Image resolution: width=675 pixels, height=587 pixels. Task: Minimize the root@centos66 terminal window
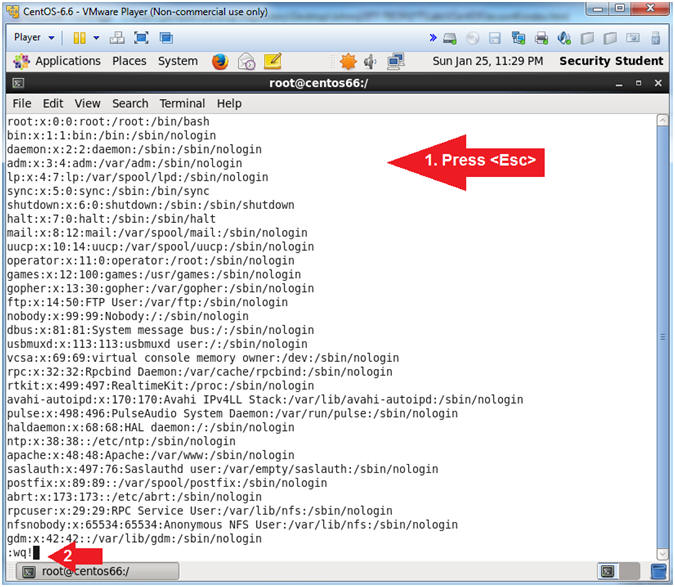pyautogui.click(x=619, y=83)
